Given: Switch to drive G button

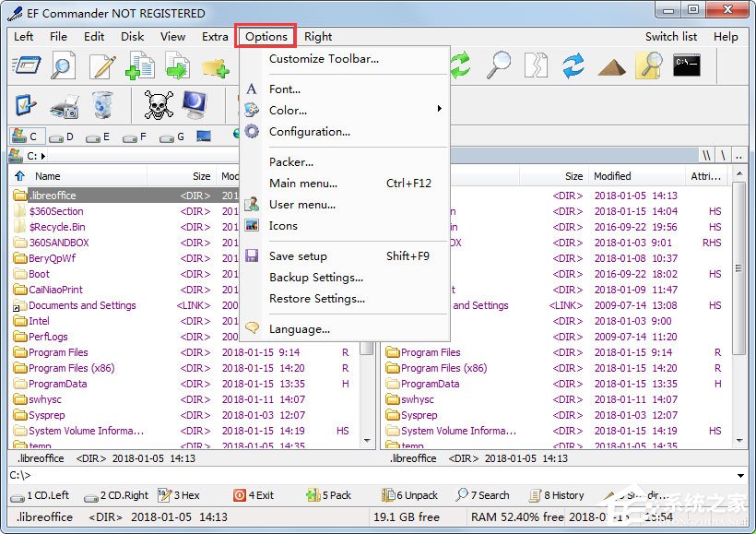Looking at the screenshot, I should coord(172,137).
